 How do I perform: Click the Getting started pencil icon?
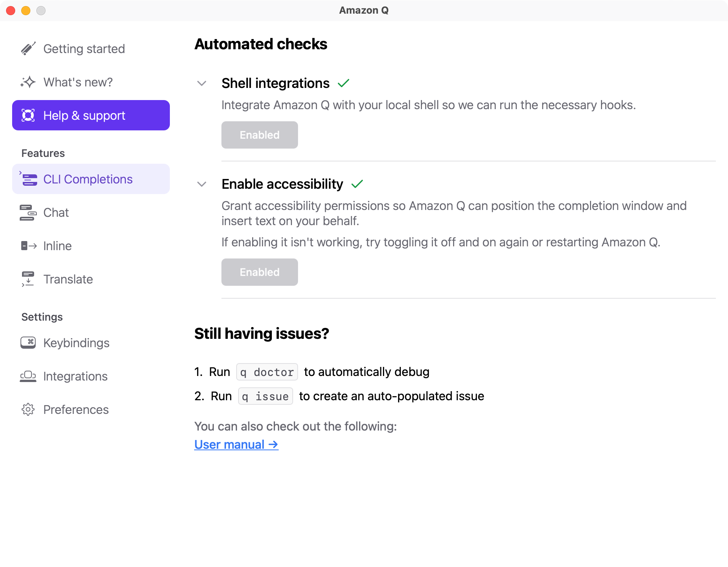click(28, 49)
